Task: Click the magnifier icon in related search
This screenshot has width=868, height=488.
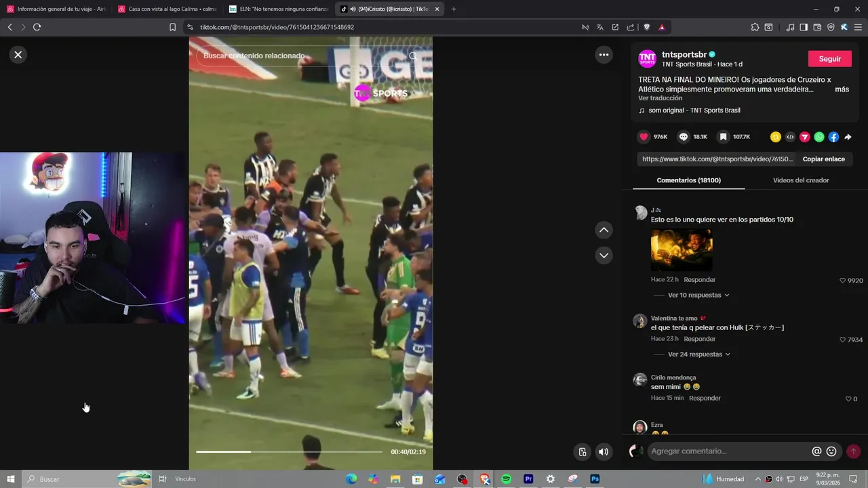Action: [413, 56]
